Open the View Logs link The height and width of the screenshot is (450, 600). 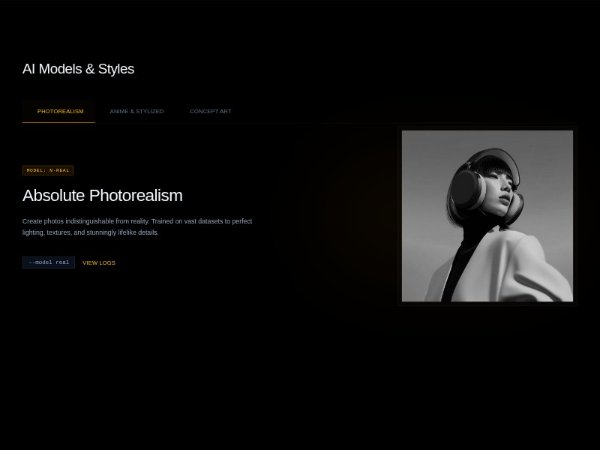coord(99,263)
